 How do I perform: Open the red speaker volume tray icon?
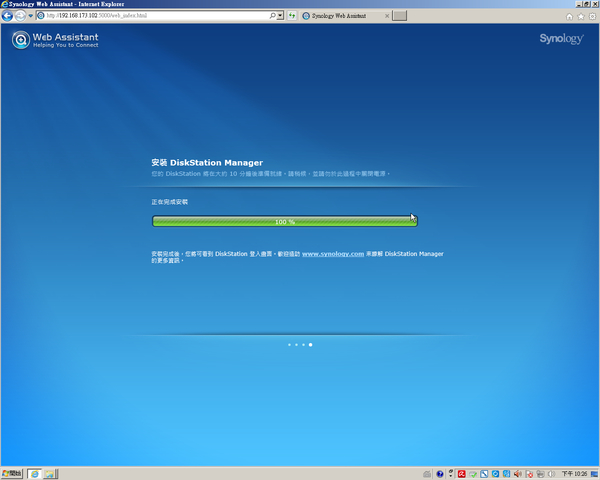pos(518,474)
